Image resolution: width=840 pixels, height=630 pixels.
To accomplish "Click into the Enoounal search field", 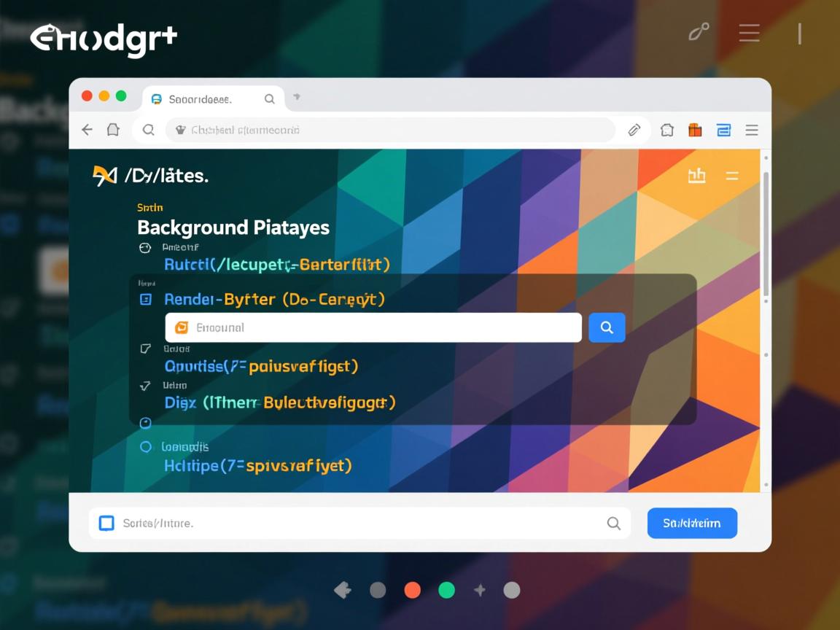I will coord(373,327).
